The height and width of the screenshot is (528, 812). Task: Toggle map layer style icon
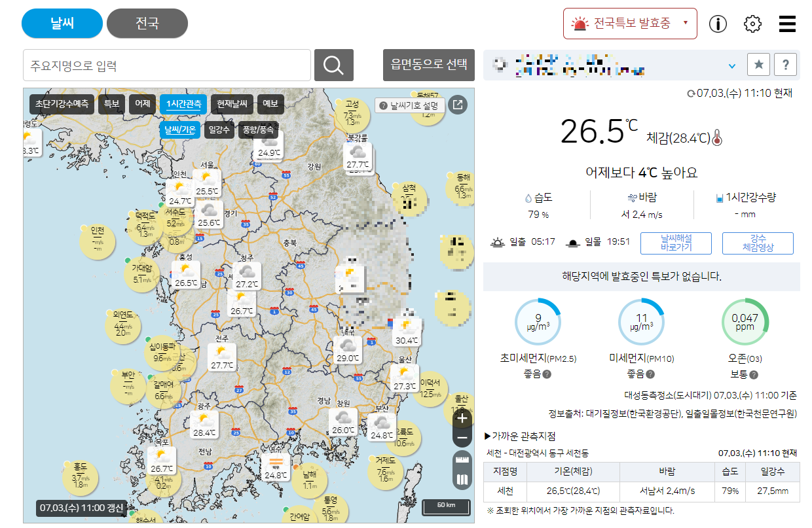click(462, 480)
